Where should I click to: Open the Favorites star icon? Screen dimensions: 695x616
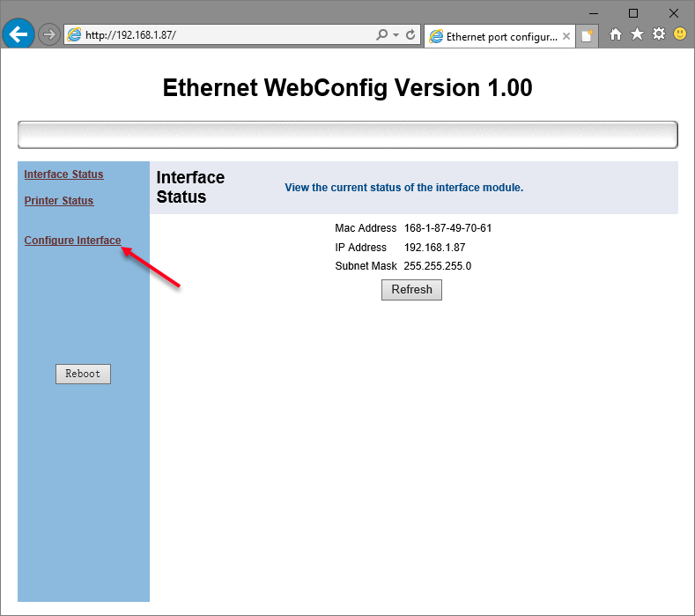[637, 33]
